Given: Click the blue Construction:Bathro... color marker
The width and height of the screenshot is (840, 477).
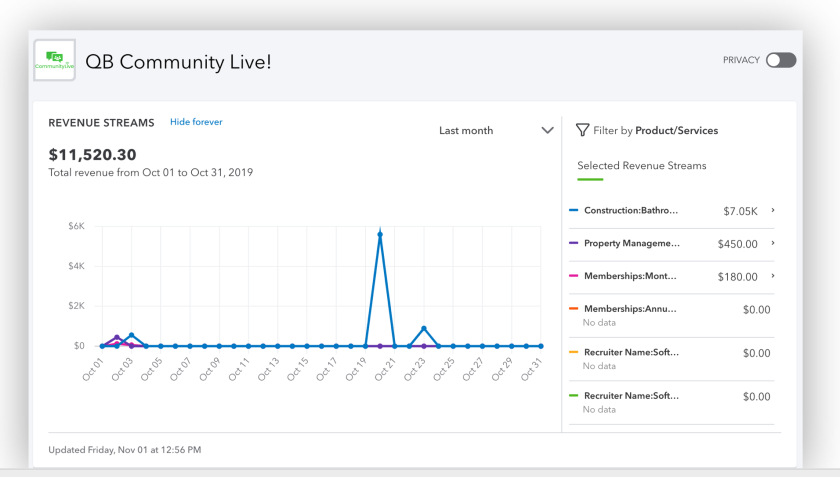Looking at the screenshot, I should [x=573, y=210].
